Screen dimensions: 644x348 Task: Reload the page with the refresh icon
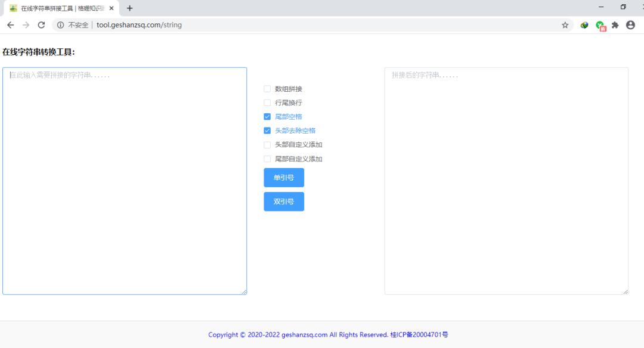click(41, 25)
